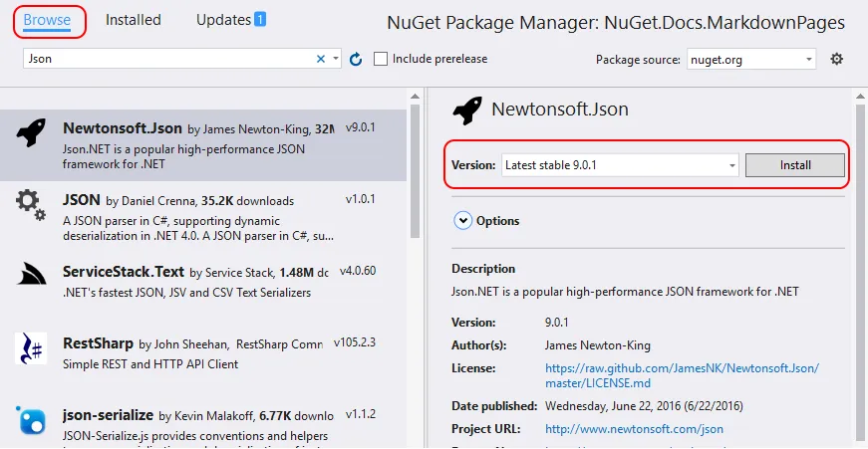Viewport: 868px width, 449px height.
Task: Open package manager settings gear
Action: 836,59
